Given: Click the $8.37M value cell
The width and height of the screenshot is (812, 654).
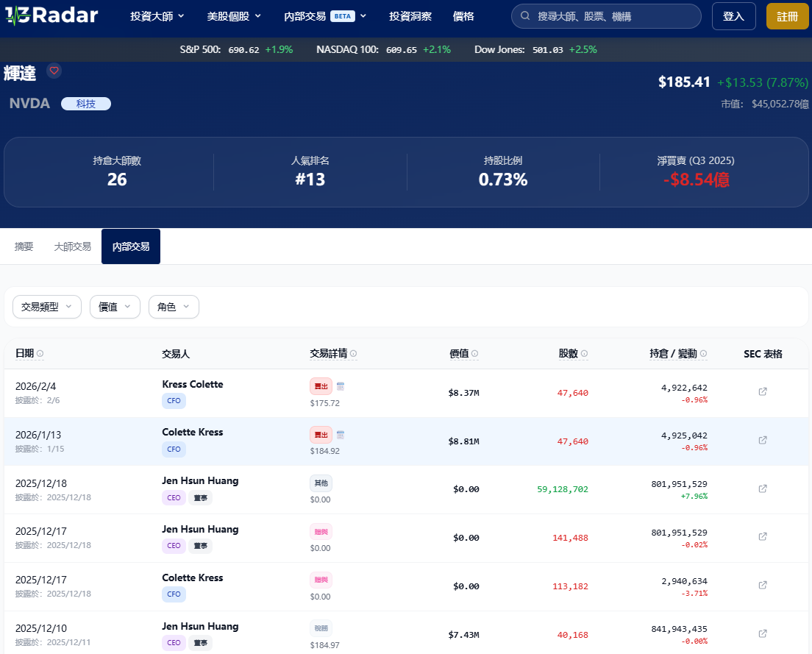Looking at the screenshot, I should [x=463, y=393].
